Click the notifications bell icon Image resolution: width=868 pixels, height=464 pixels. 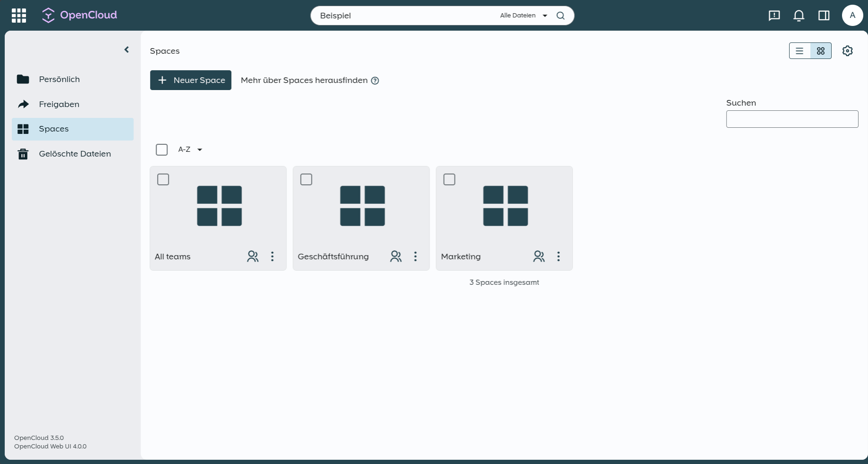point(799,16)
